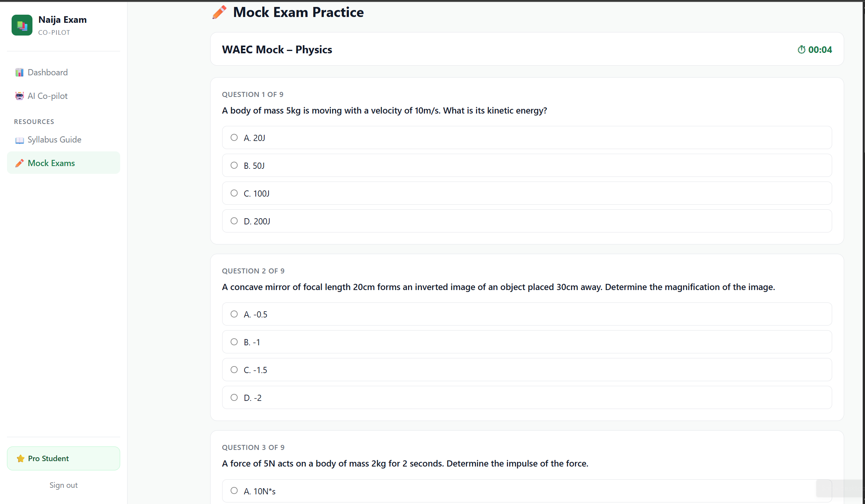Click the AI Co-pilot robot icon
865x504 pixels.
(19, 96)
